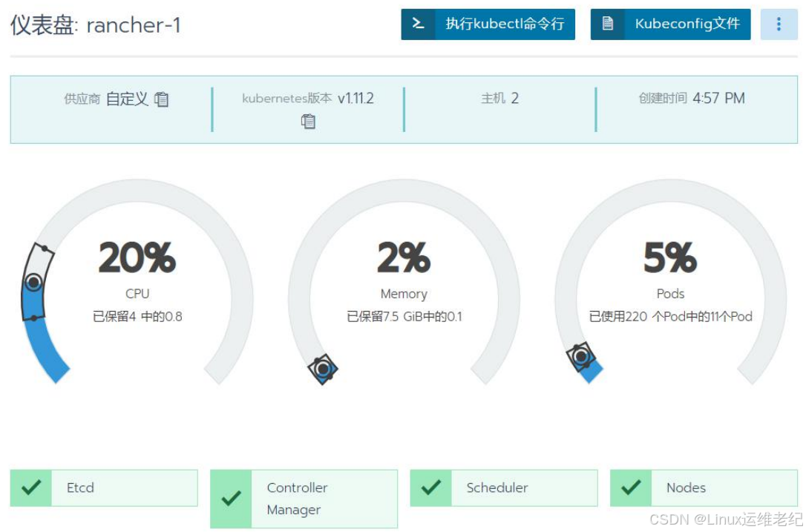Open the kubectl command line button
Screen dimensions: 806x532
pyautogui.click(x=488, y=24)
